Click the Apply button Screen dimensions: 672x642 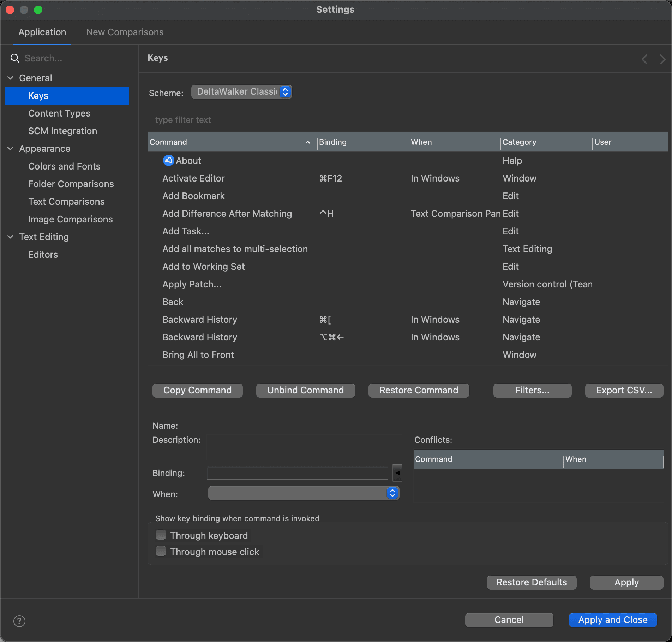pos(627,582)
